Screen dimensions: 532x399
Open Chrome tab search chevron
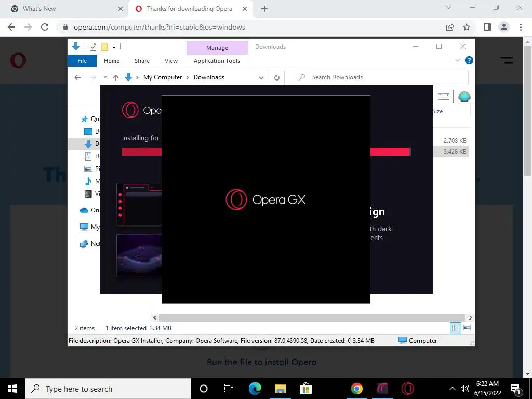448,7
